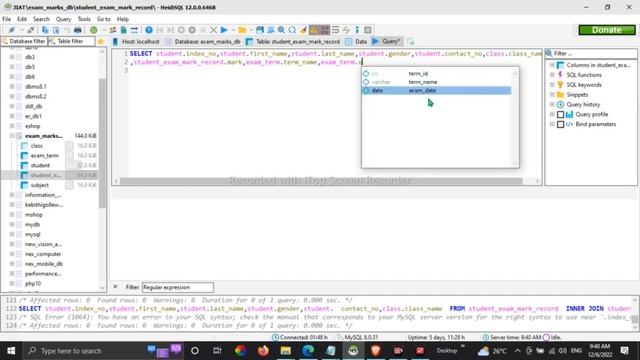Click the disconnect session toolbar icon
The image size is (640, 360).
[31, 30]
